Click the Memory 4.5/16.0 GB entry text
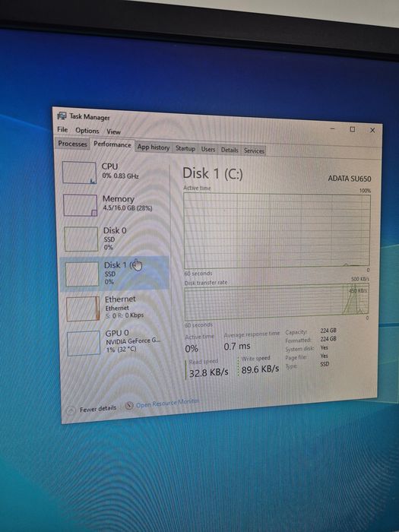399x532 pixels. tap(128, 208)
